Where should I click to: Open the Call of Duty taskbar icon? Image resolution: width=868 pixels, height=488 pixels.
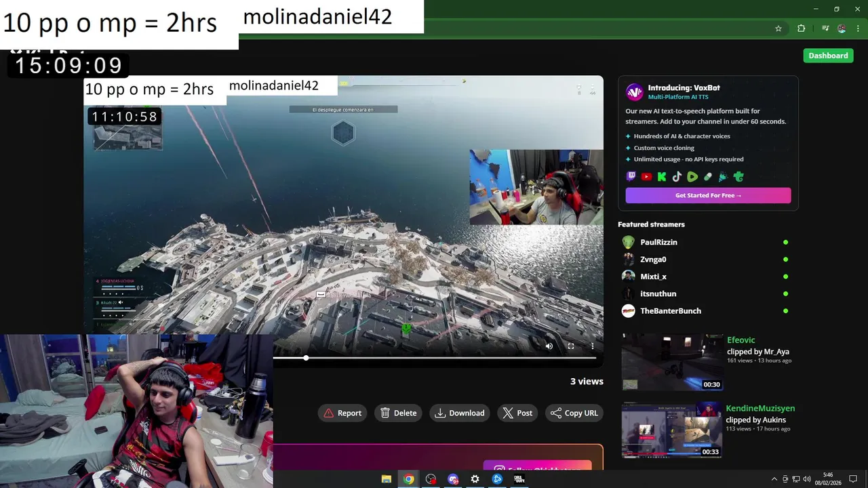tap(519, 479)
